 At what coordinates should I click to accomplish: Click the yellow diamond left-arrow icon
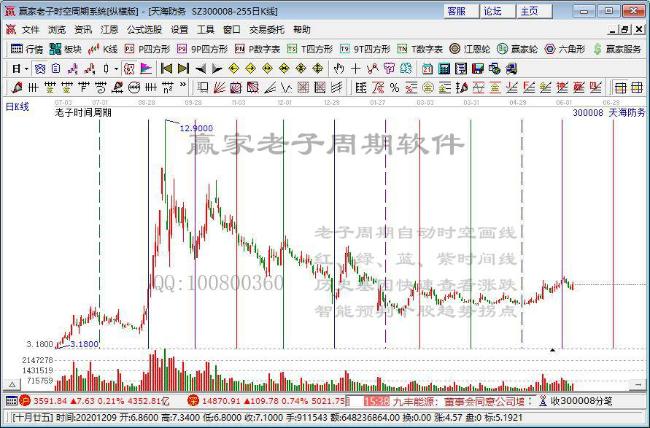point(234,68)
